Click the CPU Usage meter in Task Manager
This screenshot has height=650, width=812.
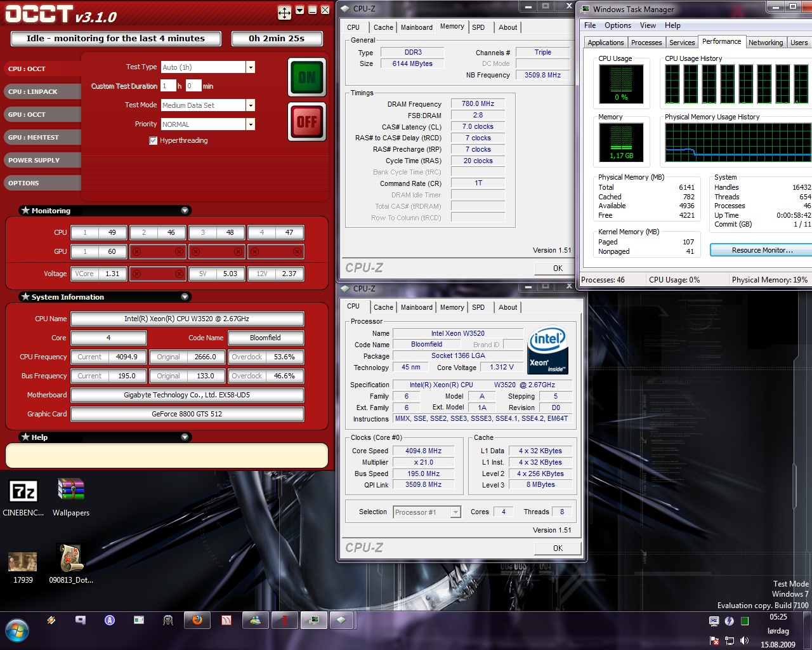coord(621,84)
